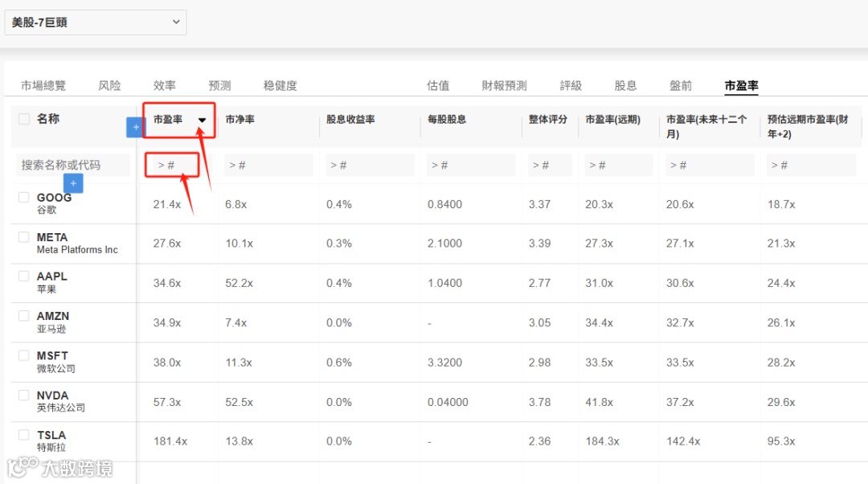Click the blue plus icon beside 名称 header
This screenshot has height=484, width=868.
tap(135, 127)
